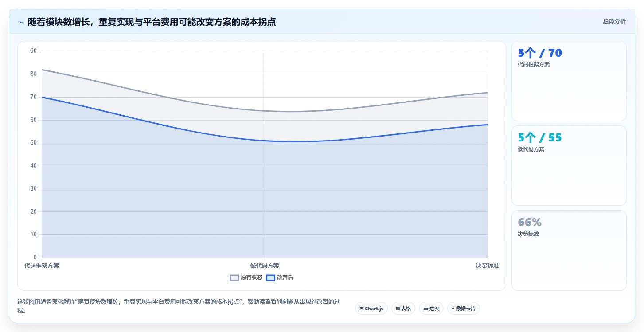Select the 表格 tag chip
644x332 pixels.
403,309
